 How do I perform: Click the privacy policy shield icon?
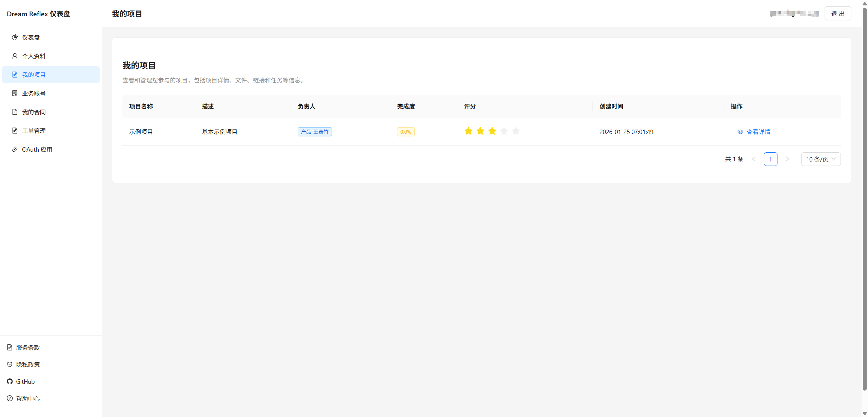point(10,364)
